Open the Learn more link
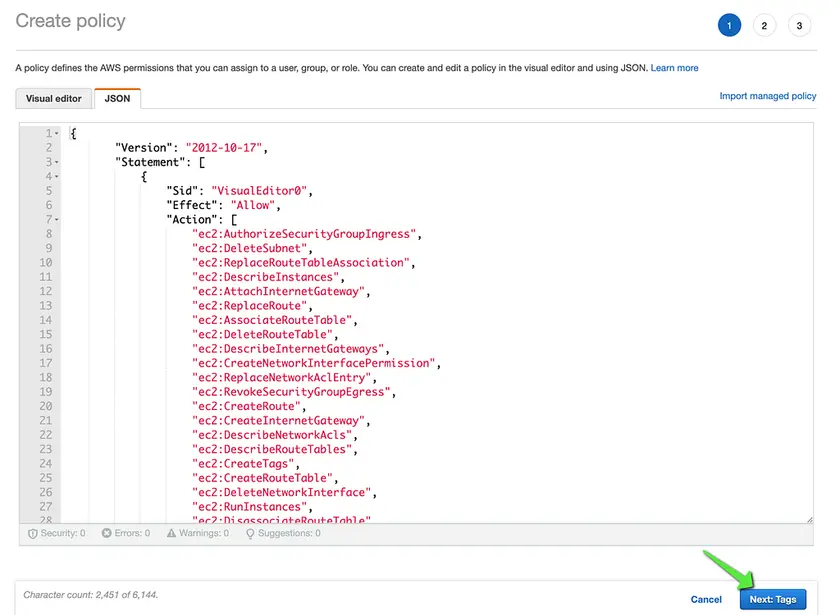This screenshot has width=840, height=615. click(674, 68)
